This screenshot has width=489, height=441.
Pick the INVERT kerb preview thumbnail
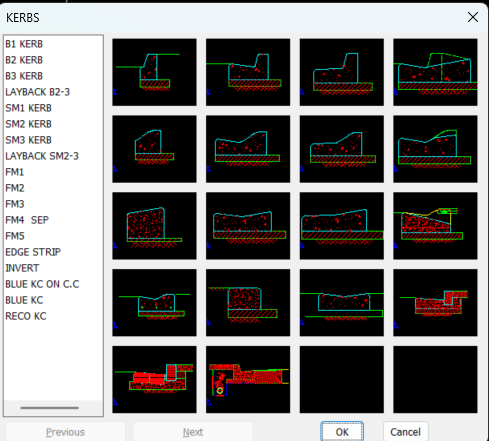click(x=342, y=303)
